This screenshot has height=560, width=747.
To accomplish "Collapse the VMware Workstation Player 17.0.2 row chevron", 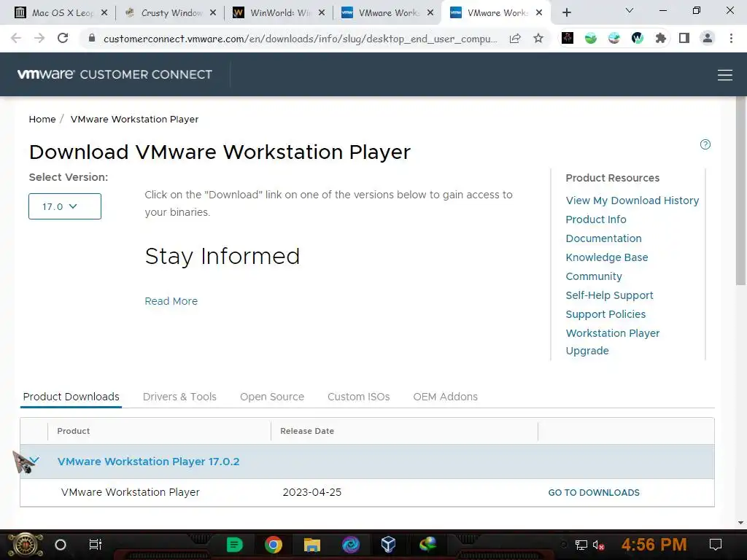I will pyautogui.click(x=34, y=461).
